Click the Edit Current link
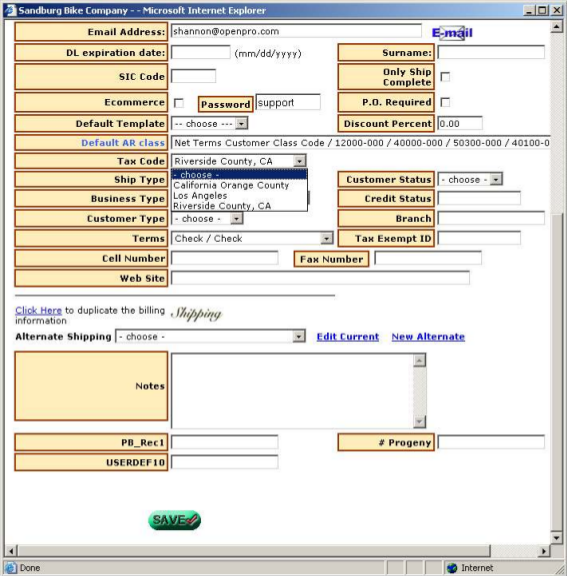Viewport: 567px width, 576px height. [x=348, y=336]
